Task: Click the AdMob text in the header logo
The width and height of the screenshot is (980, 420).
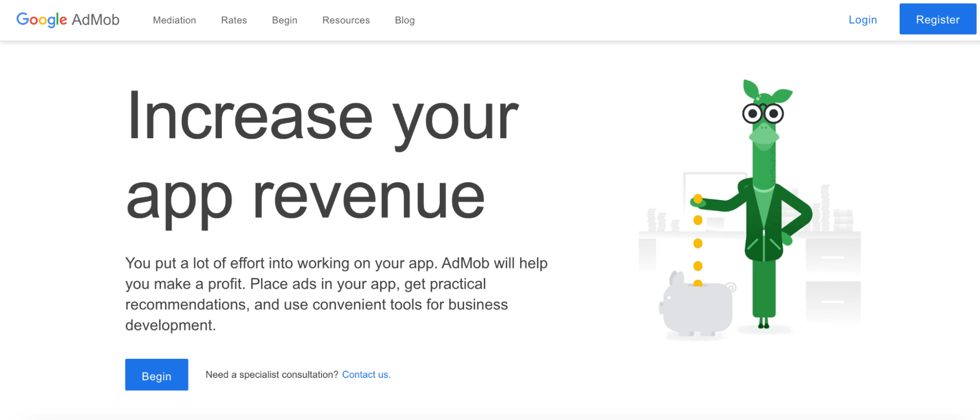Action: point(96,20)
